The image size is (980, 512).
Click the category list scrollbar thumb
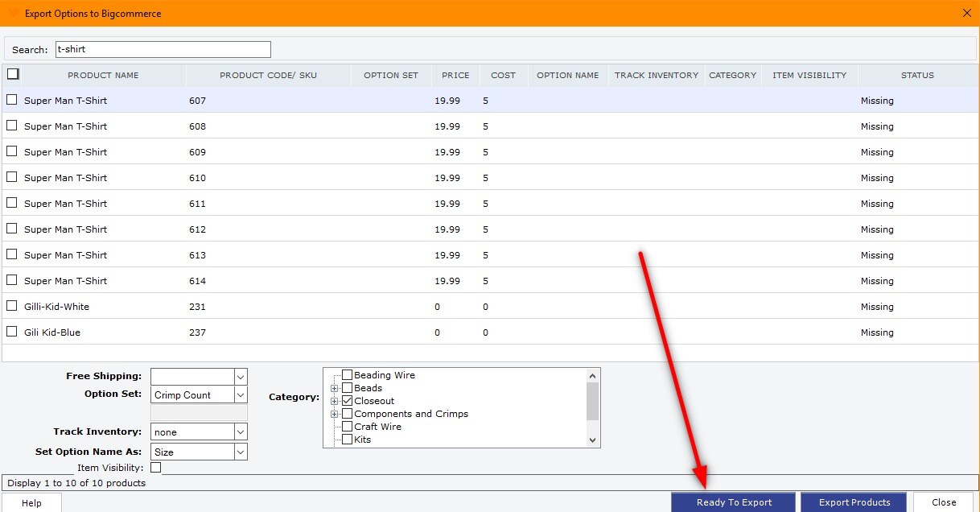pos(593,401)
